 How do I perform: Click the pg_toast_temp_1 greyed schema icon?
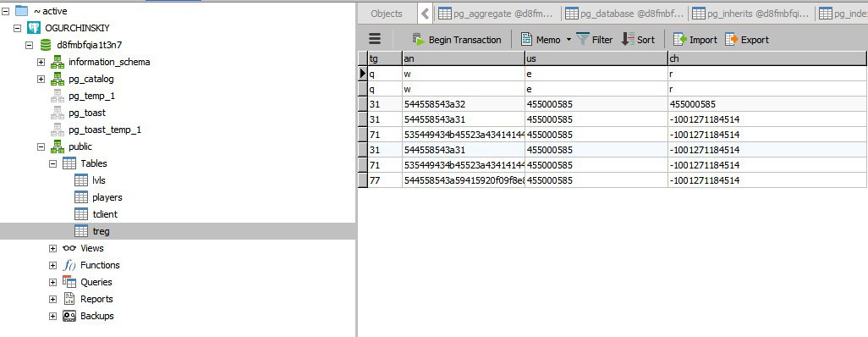tap(58, 130)
